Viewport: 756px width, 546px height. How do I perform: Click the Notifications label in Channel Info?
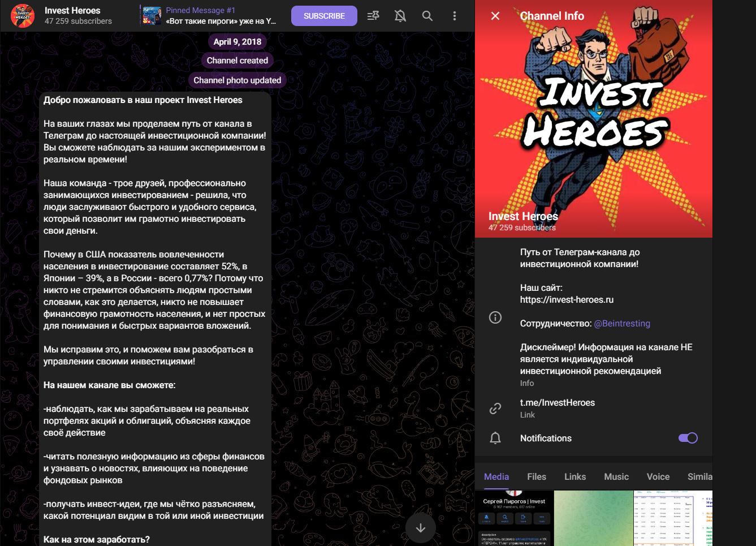[x=546, y=438]
